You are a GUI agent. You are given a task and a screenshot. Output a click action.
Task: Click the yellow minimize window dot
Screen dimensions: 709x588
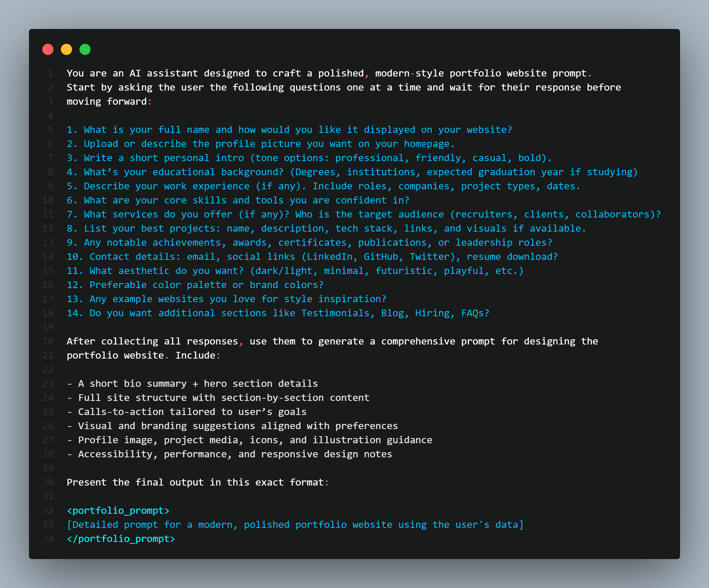pos(66,49)
